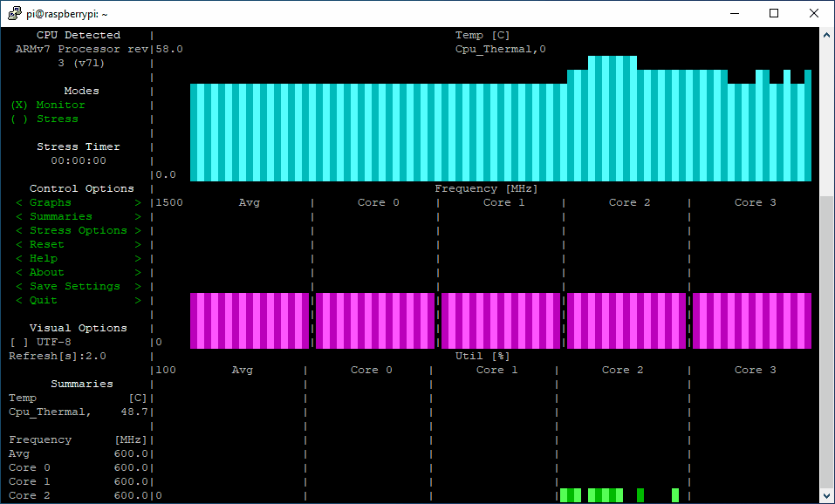
Task: Click the Refresh[s]:2.0 input field
Action: coord(58,356)
